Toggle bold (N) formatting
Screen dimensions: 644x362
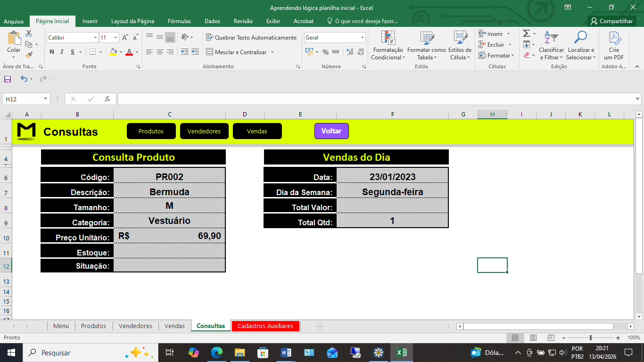click(x=52, y=52)
